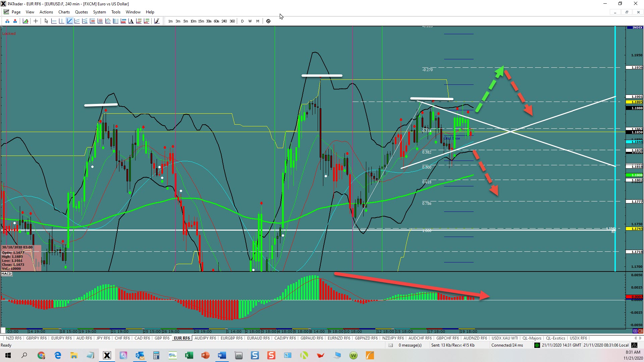This screenshot has height=362, width=644.
Task: Select the red-blue band zone tool
Action: pos(123,21)
